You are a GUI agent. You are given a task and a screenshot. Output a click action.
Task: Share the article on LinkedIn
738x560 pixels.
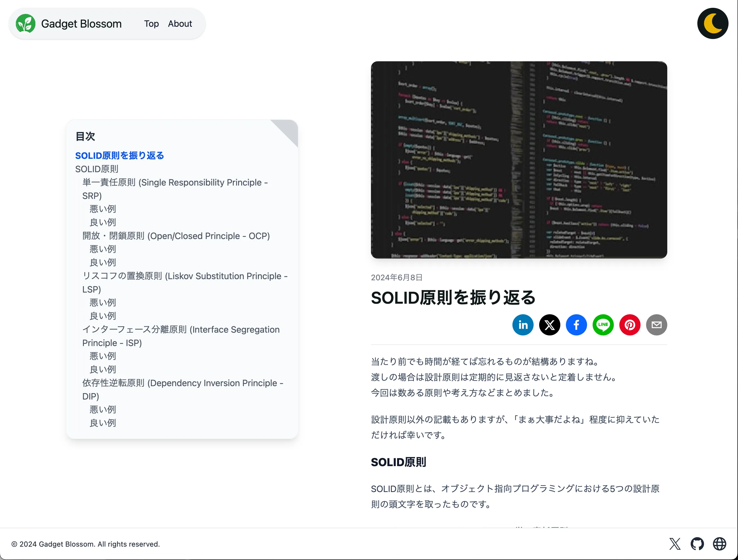pos(522,324)
